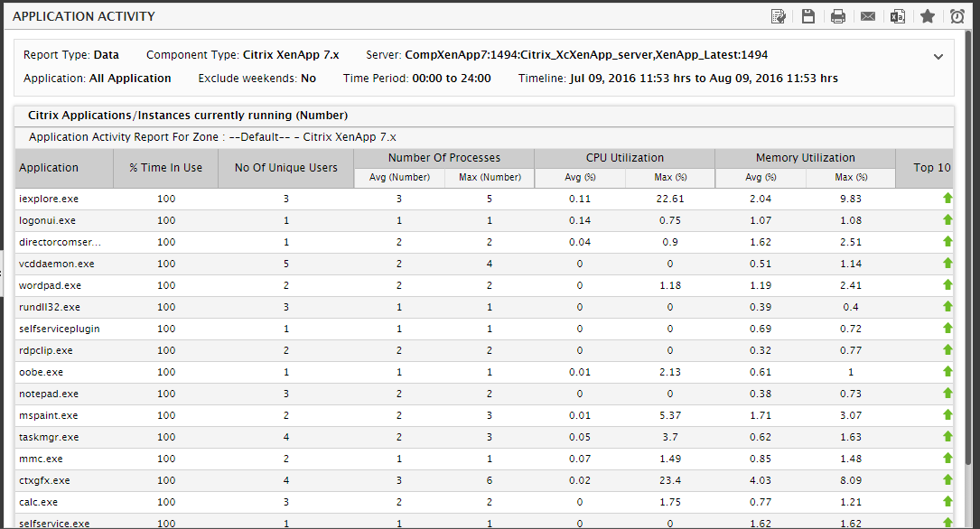The width and height of the screenshot is (980, 529).
Task: Click the 23.4 max CPU value for ctxgfx.exe
Action: [670, 480]
